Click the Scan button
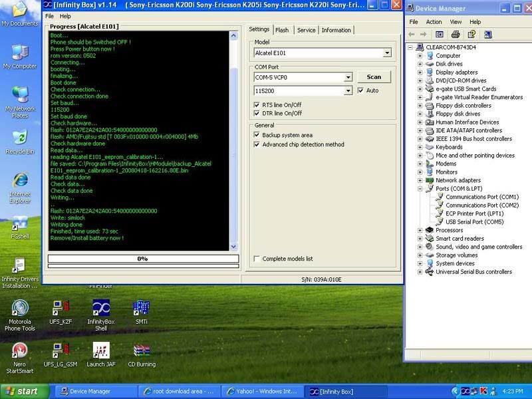The image size is (532, 399). pos(374,77)
